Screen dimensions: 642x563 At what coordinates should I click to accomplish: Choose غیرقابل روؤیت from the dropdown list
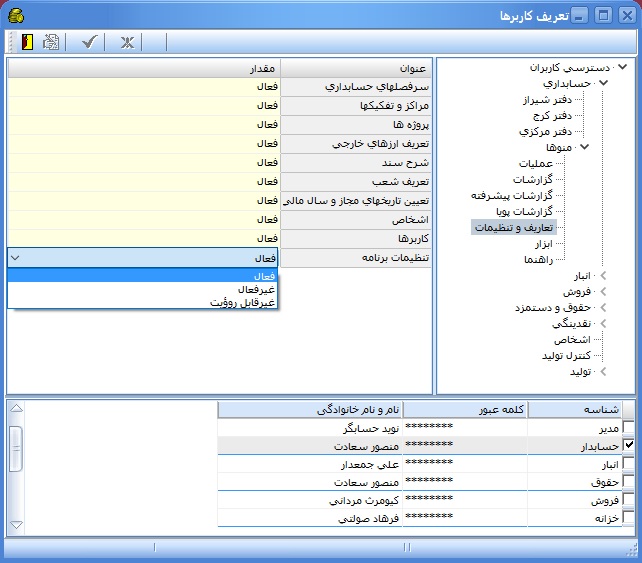click(x=244, y=301)
